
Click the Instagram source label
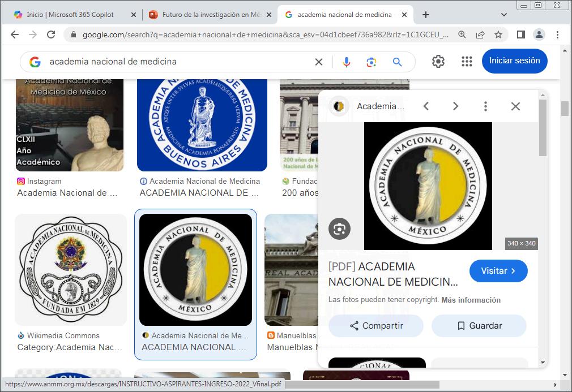[x=44, y=181]
